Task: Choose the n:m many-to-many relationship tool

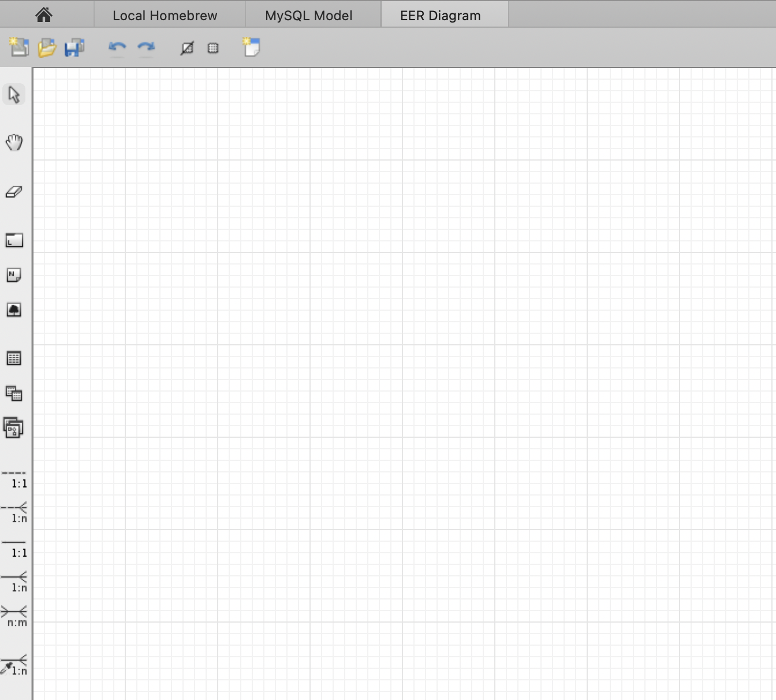Action: [14, 616]
